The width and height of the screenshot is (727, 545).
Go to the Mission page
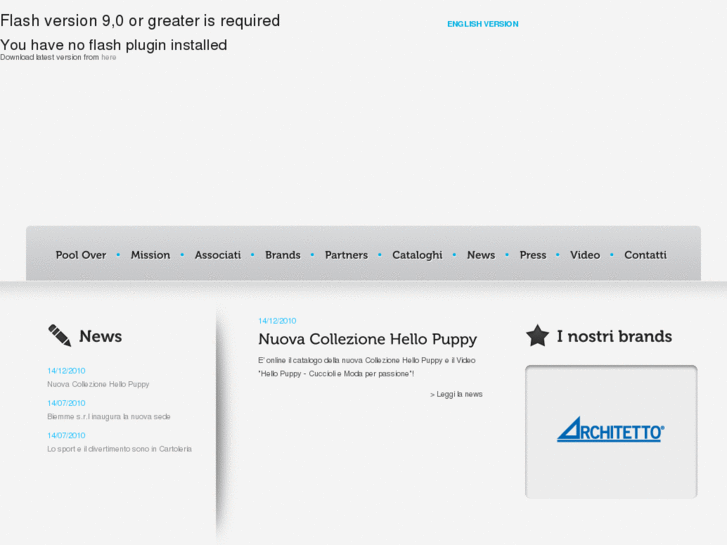click(150, 255)
